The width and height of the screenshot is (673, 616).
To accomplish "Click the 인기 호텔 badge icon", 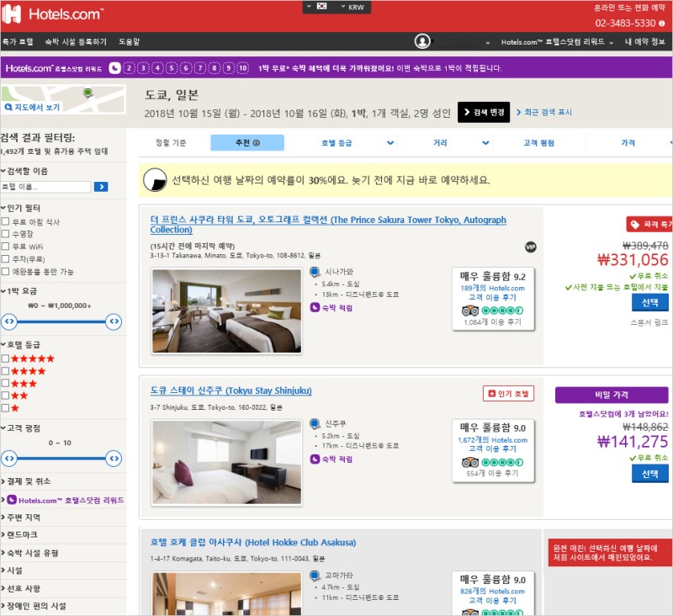I will coord(492,393).
